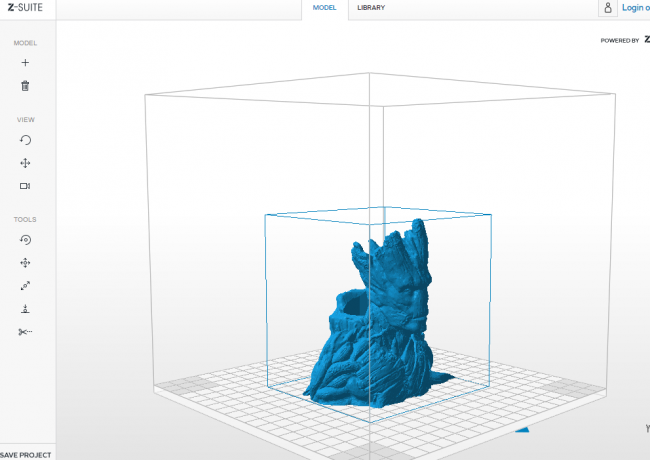Click the camera view icon
Viewport: 650px width, 460px height.
(x=25, y=186)
